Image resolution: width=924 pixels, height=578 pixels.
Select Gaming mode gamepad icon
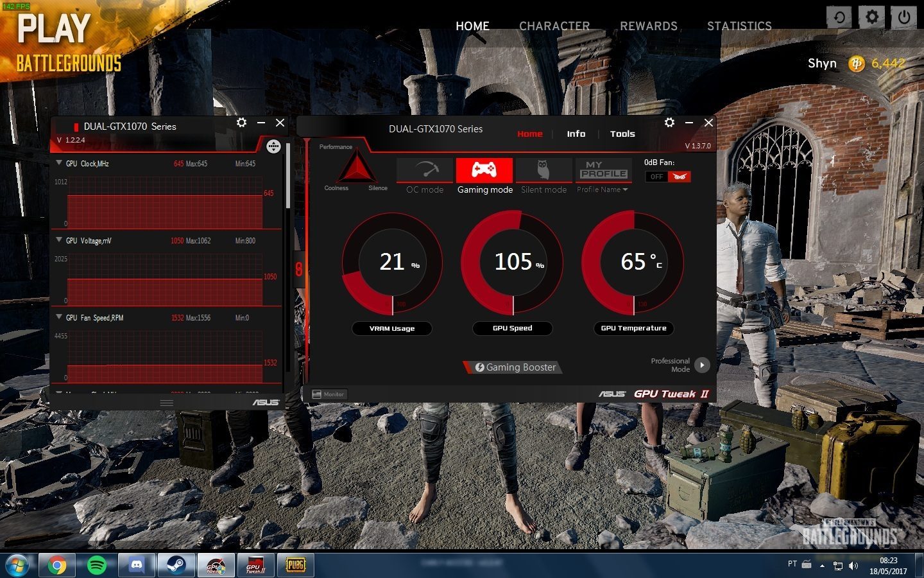click(484, 170)
